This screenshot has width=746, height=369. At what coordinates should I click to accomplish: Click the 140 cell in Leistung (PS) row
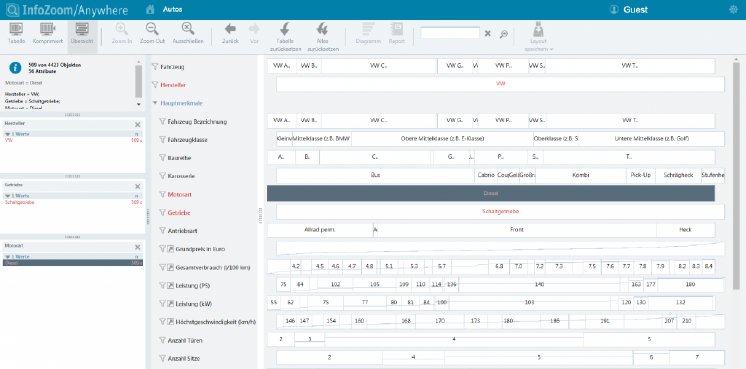click(539, 285)
